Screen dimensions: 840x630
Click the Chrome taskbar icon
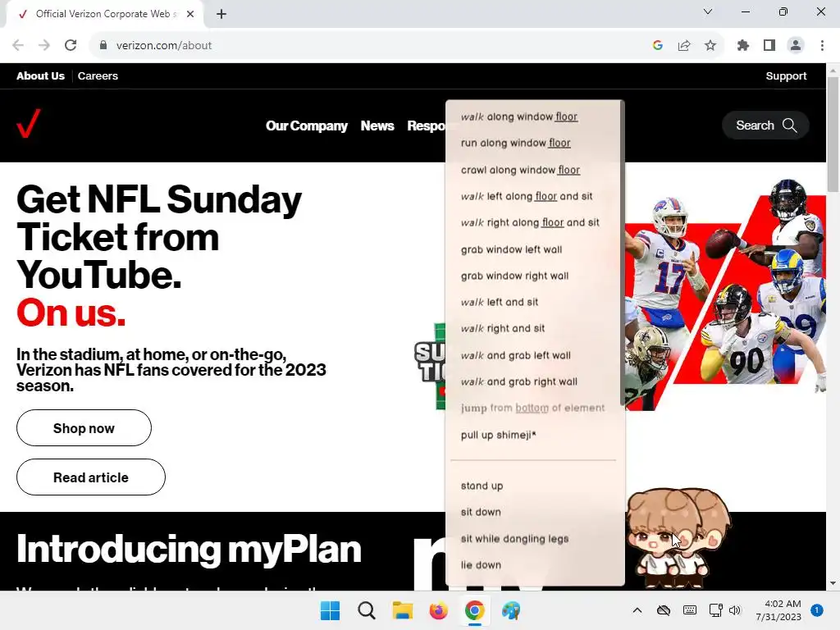475,610
